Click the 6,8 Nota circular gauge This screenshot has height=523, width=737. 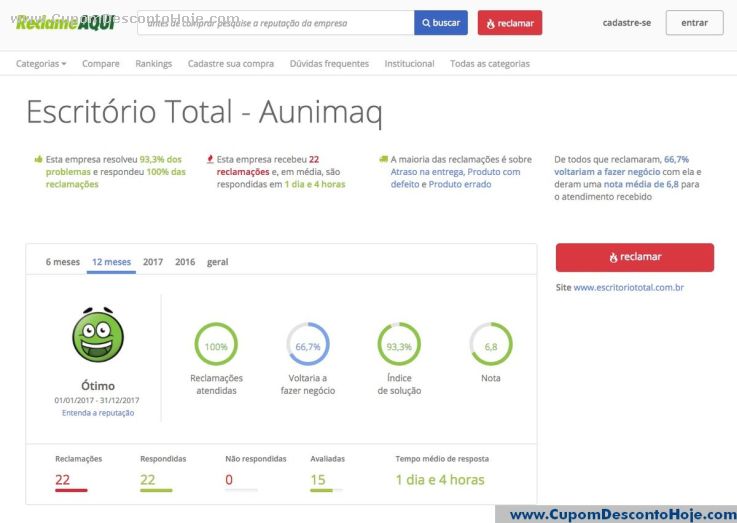point(491,344)
